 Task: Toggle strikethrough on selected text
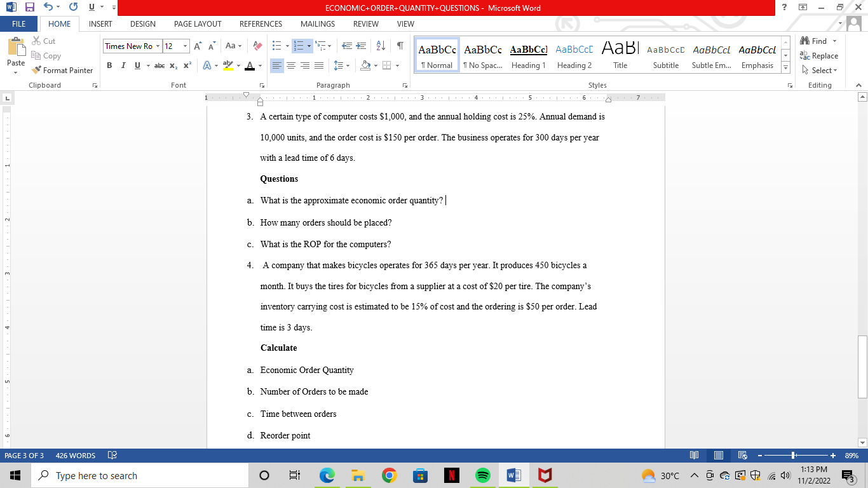click(x=158, y=65)
